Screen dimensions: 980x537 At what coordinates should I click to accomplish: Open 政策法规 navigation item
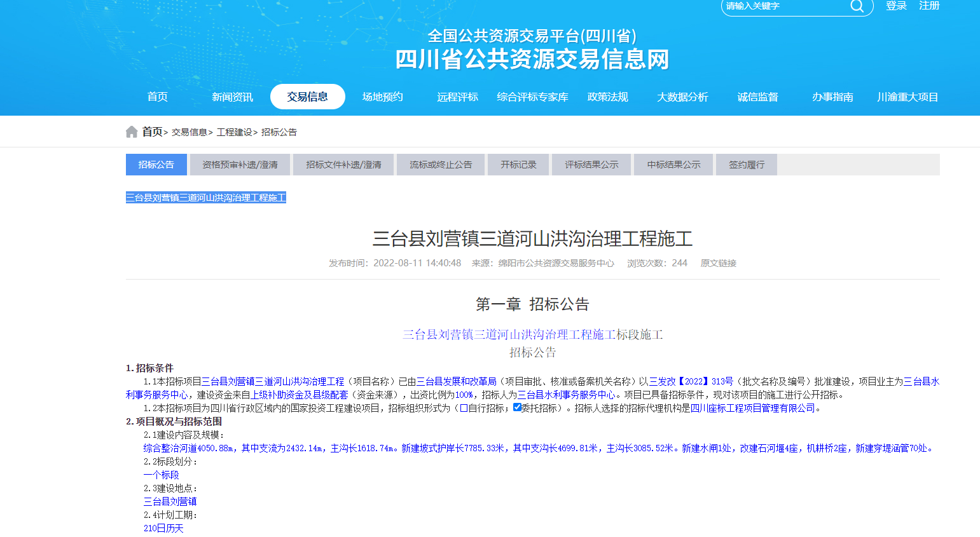coord(608,97)
